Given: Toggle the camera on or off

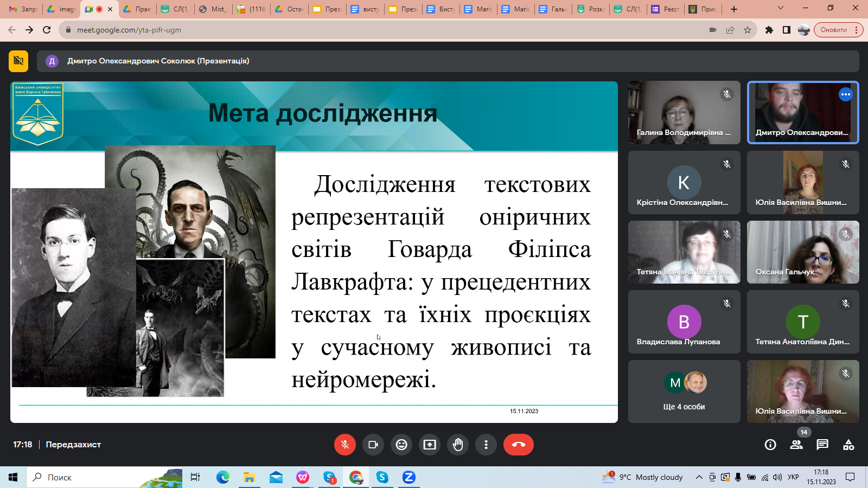Looking at the screenshot, I should tap(373, 445).
